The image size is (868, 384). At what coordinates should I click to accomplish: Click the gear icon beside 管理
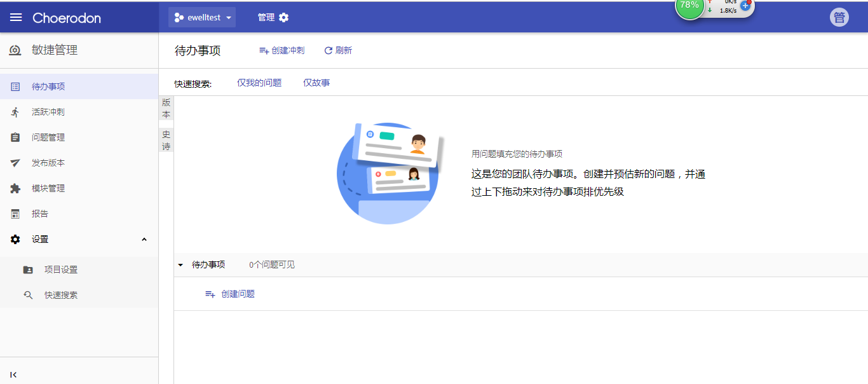click(284, 17)
